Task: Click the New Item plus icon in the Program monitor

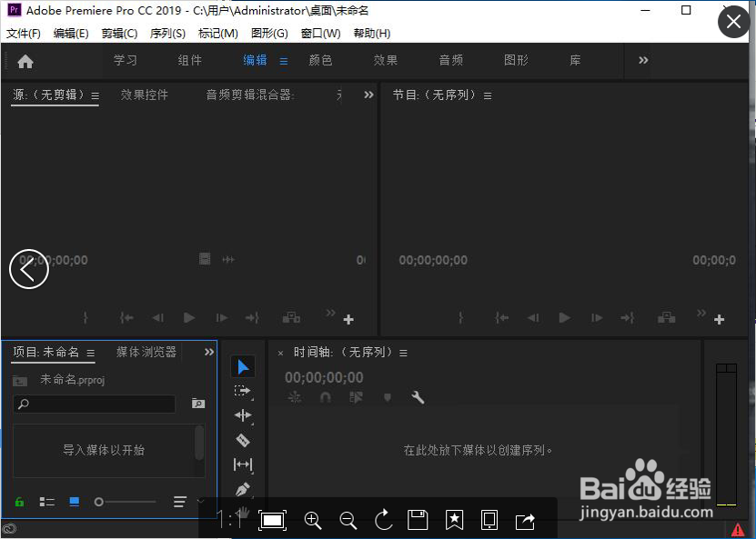Action: coord(721,318)
